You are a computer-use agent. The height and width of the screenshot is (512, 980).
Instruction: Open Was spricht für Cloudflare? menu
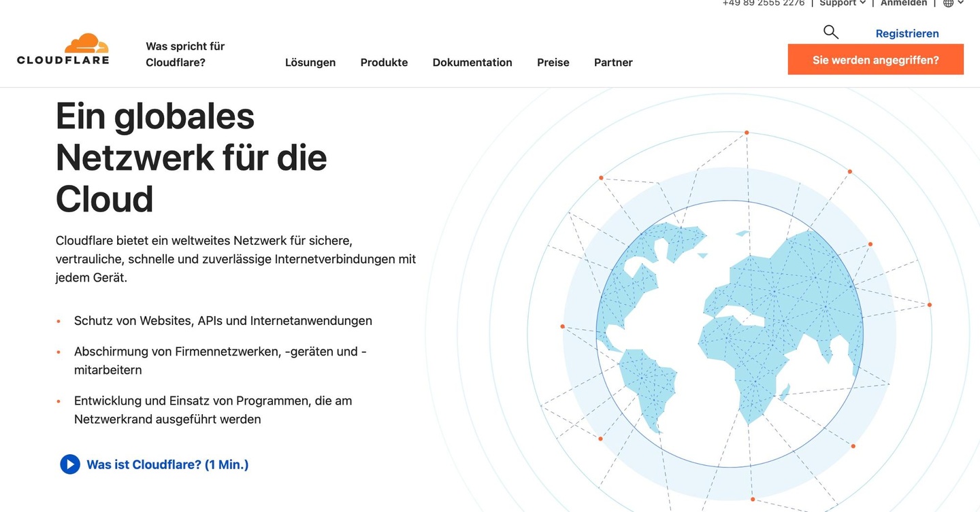coord(185,54)
